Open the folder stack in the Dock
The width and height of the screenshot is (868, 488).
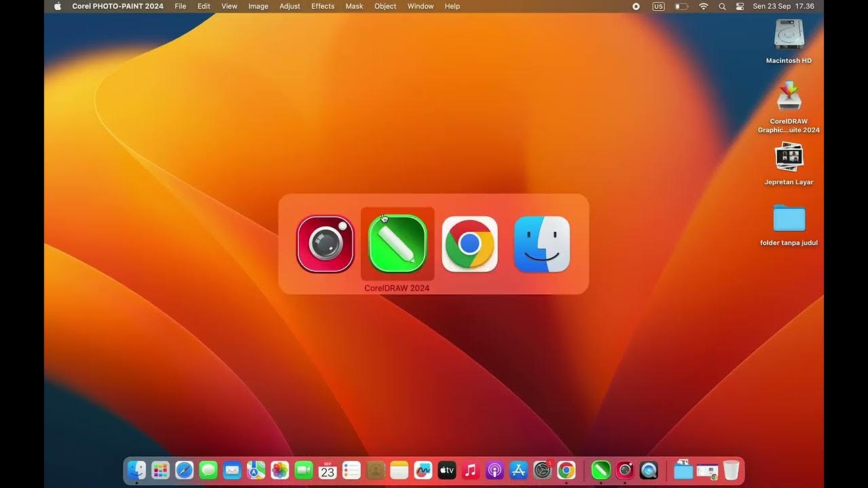coord(683,470)
